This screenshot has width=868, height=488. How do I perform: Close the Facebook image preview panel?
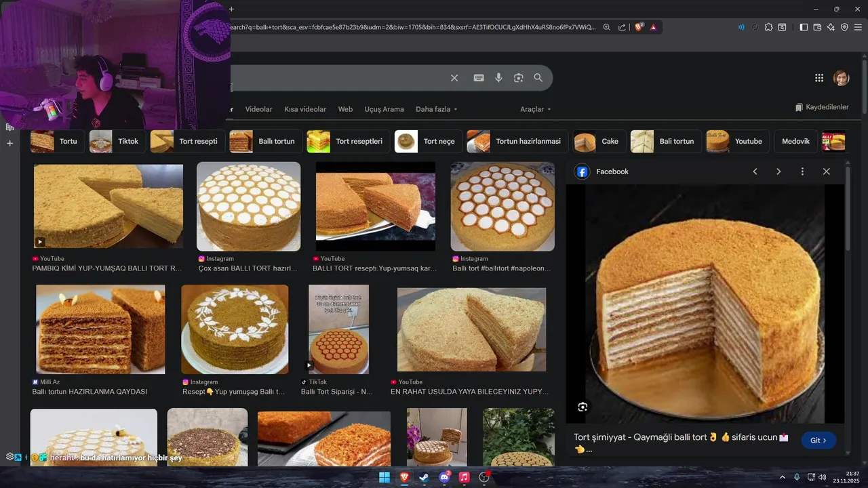click(x=826, y=171)
